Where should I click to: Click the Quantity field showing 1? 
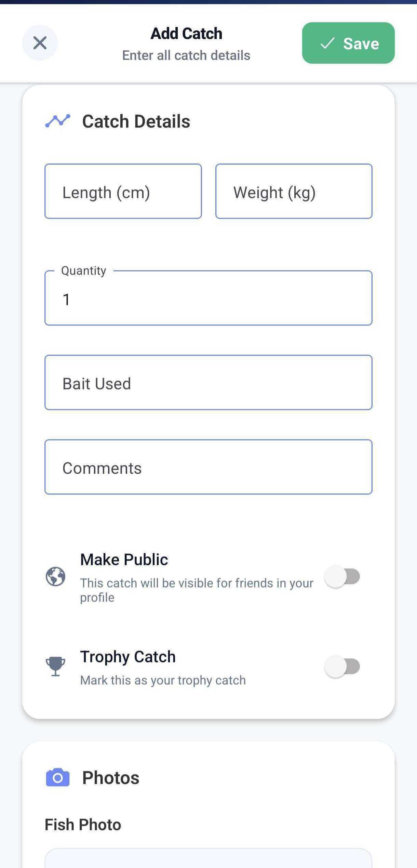coord(208,298)
